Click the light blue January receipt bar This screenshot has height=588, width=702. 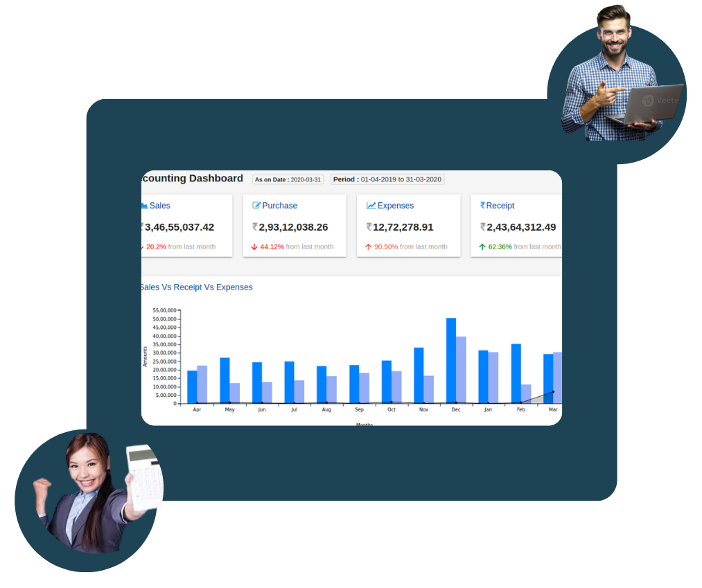(493, 377)
